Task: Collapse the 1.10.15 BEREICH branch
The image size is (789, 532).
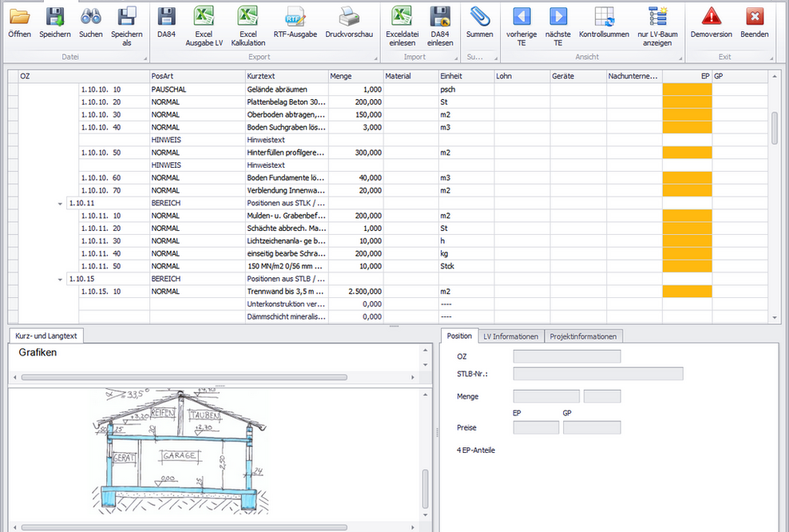Action: coord(60,279)
